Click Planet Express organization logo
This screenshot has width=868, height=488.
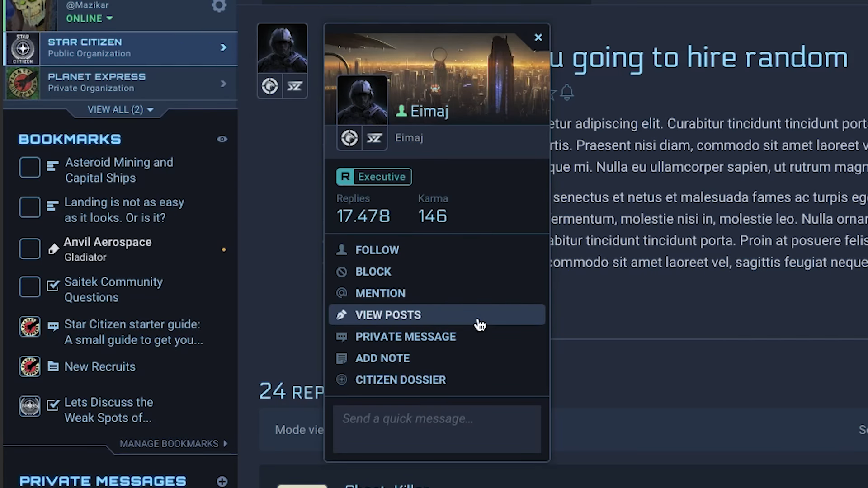23,83
